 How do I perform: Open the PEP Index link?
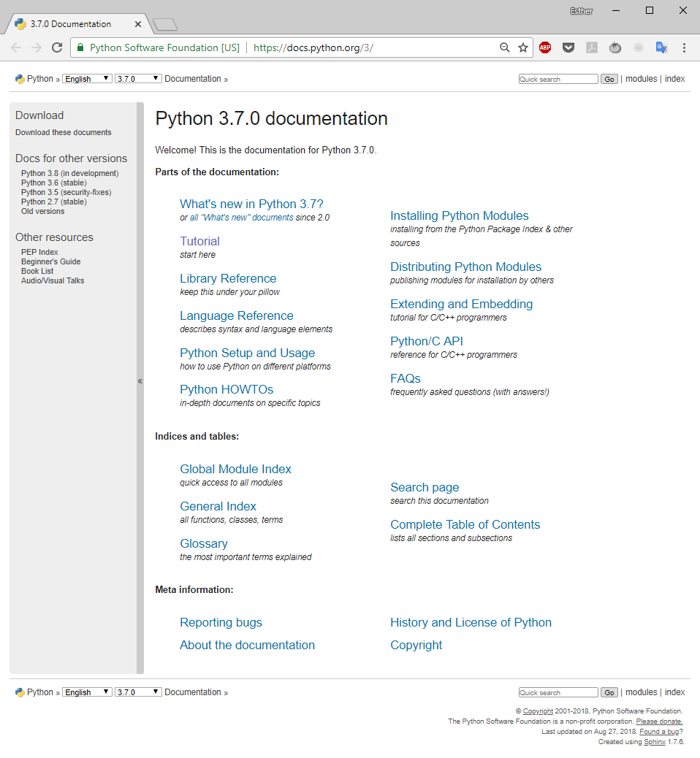(39, 252)
